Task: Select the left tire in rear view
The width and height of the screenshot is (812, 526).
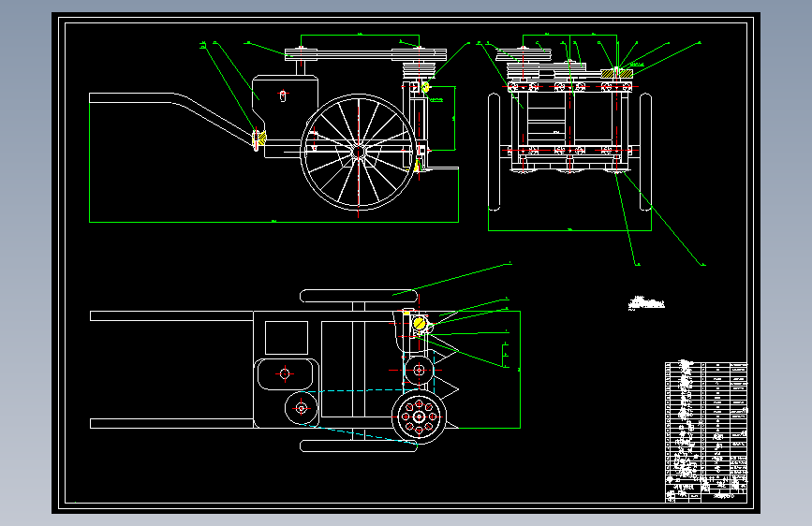Action: [x=494, y=153]
